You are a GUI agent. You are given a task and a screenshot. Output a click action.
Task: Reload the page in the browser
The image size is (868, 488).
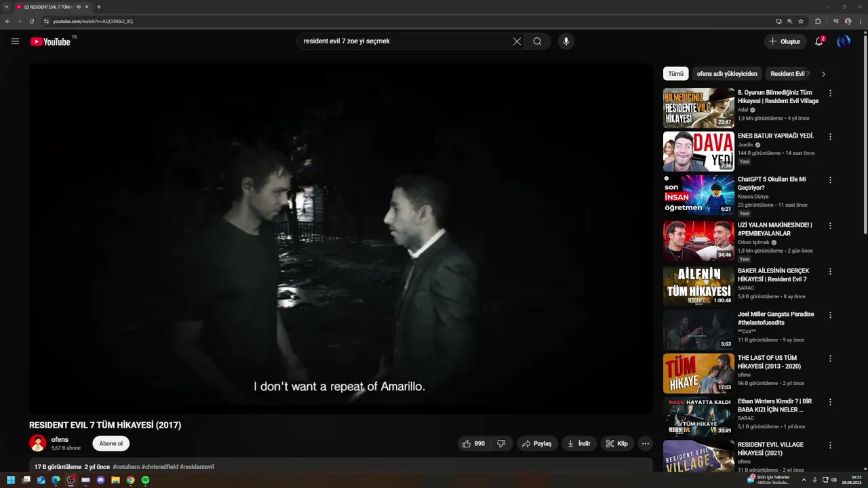click(32, 21)
